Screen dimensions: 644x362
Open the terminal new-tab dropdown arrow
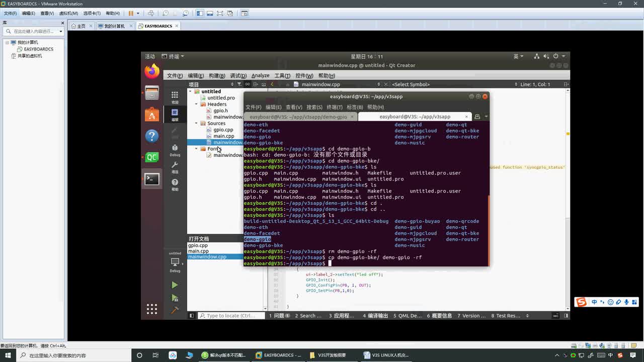486,117
